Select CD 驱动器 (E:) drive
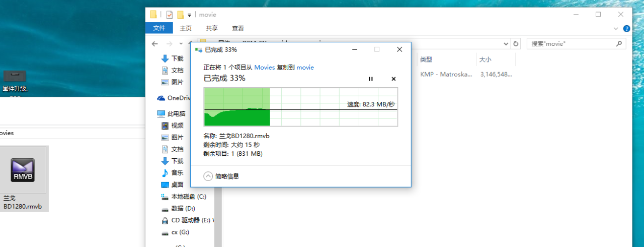This screenshot has width=644, height=247. pos(187,220)
